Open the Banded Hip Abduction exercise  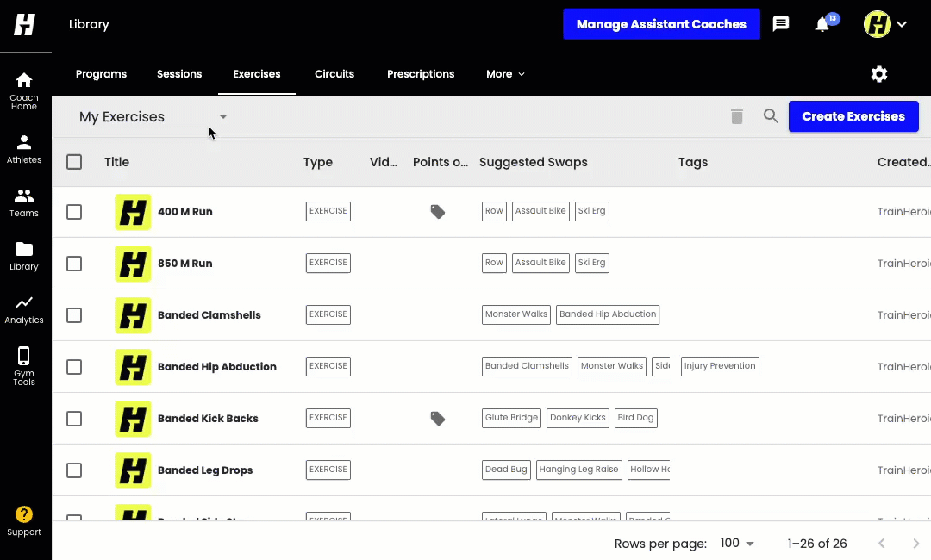point(217,367)
